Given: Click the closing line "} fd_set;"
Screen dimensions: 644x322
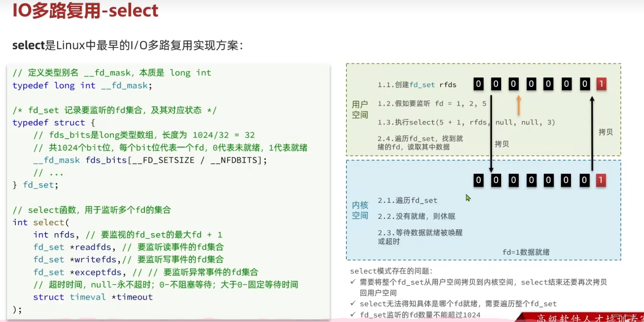Looking at the screenshot, I should point(35,185).
